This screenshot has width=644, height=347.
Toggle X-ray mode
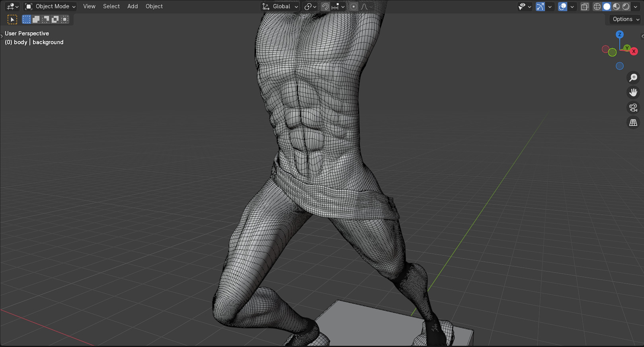pyautogui.click(x=585, y=6)
